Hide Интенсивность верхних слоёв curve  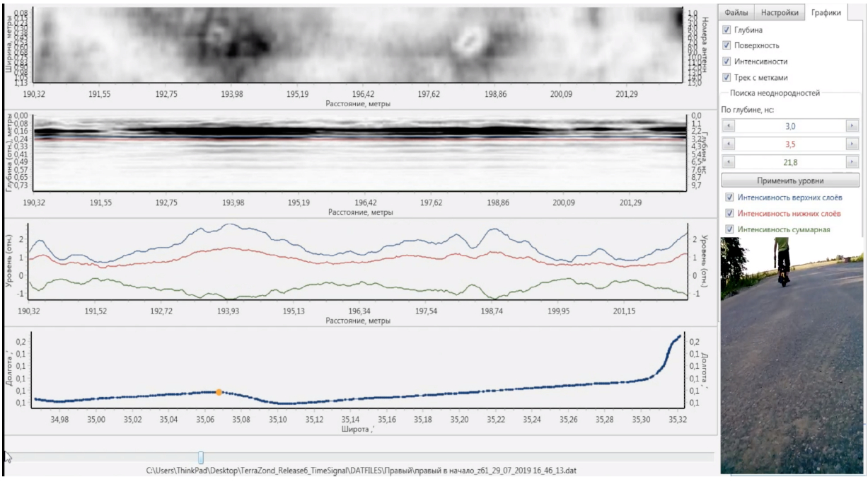coord(729,197)
